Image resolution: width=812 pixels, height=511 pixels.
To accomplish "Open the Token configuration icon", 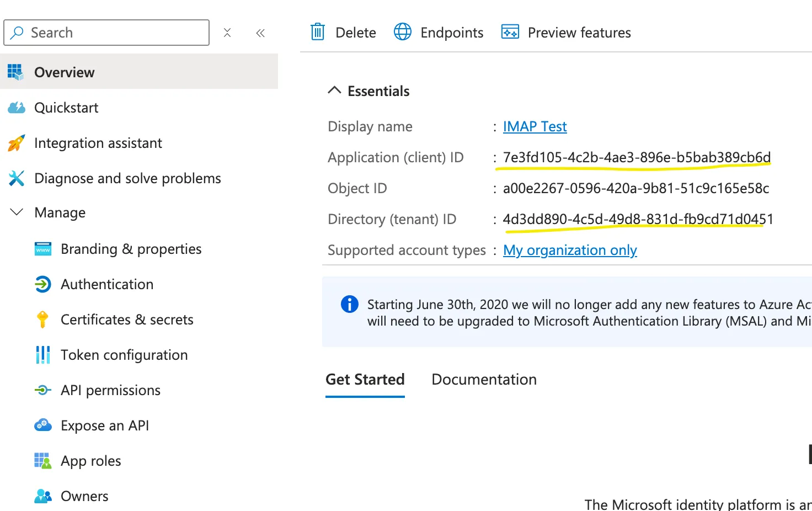I will (x=42, y=355).
